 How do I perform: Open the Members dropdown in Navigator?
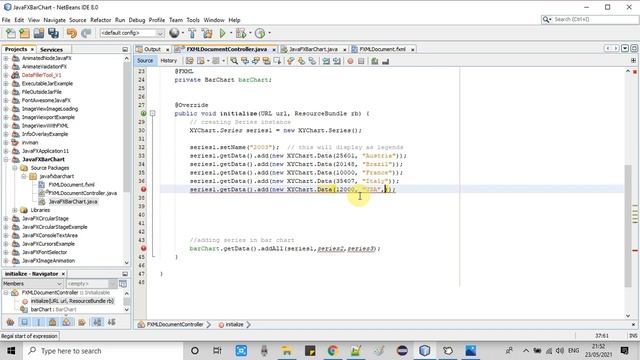click(x=32, y=284)
